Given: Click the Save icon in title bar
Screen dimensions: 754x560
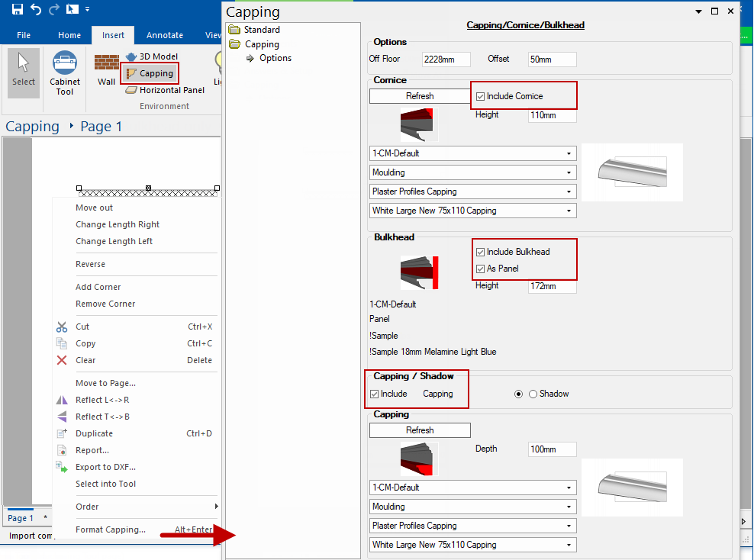Looking at the screenshot, I should coord(17,10).
